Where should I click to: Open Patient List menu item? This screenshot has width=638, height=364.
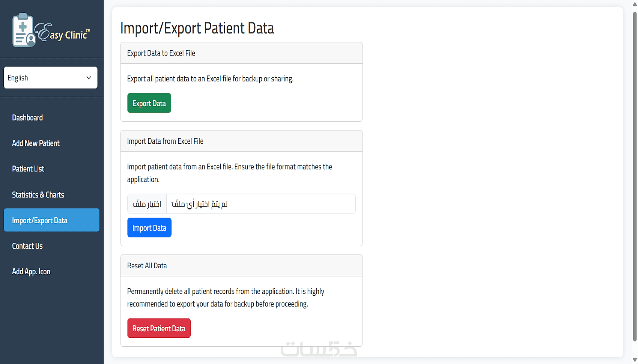(28, 169)
